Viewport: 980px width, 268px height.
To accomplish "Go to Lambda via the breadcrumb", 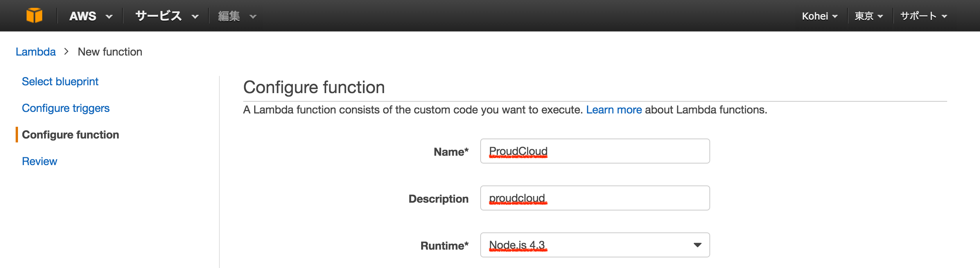I will pos(36,52).
